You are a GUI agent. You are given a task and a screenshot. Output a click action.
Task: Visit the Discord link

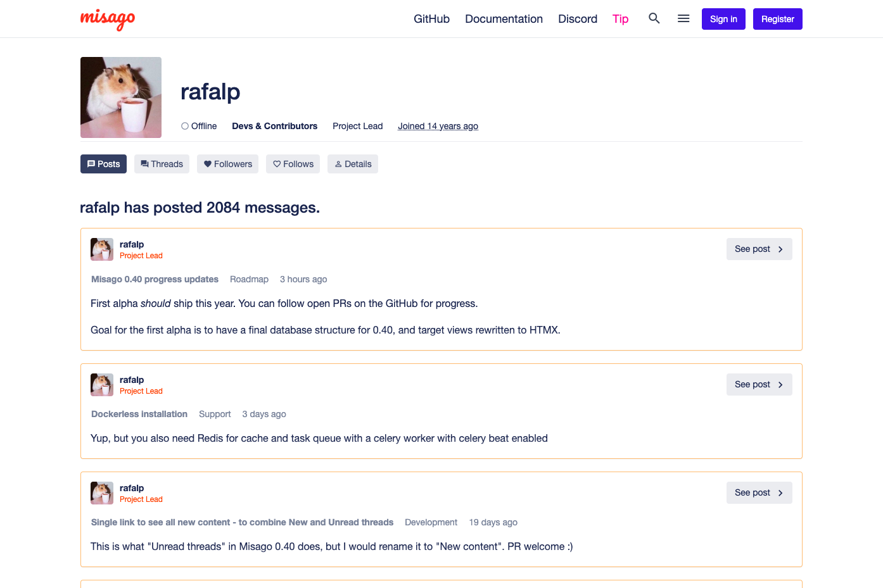pos(578,19)
